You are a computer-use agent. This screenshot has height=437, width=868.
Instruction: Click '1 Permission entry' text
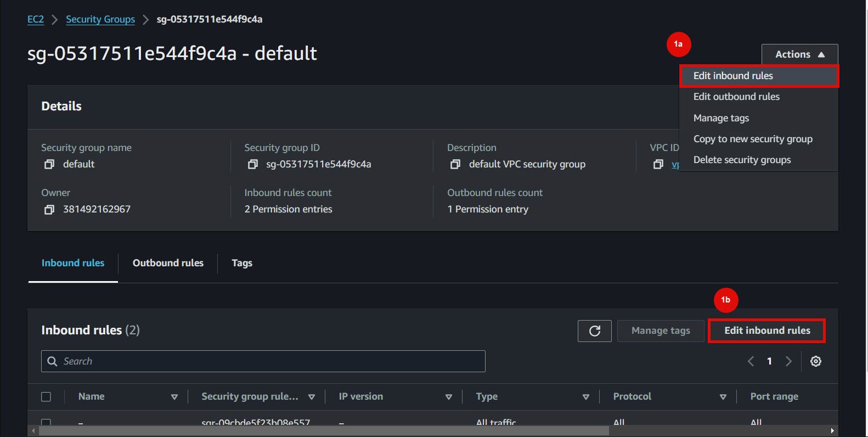(488, 209)
